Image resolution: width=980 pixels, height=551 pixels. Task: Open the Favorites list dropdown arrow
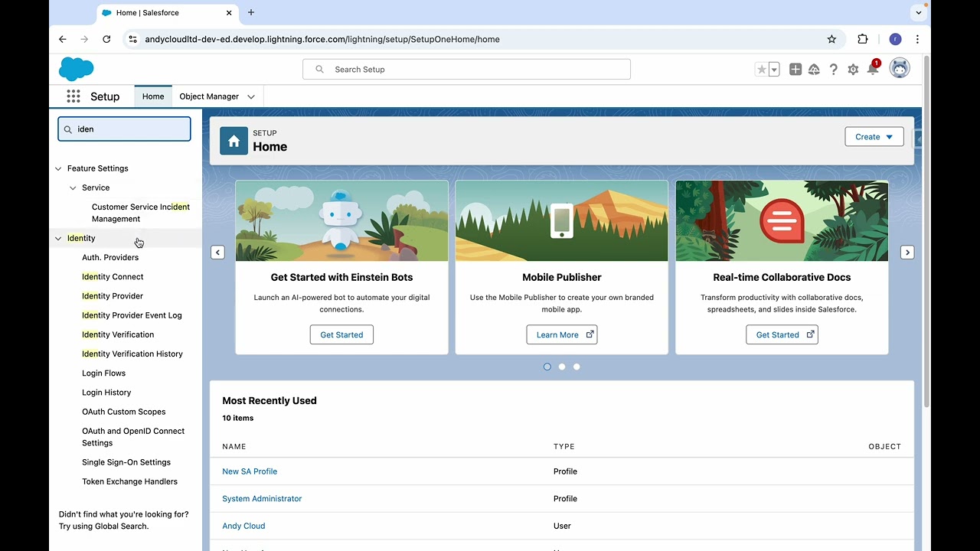click(x=774, y=70)
